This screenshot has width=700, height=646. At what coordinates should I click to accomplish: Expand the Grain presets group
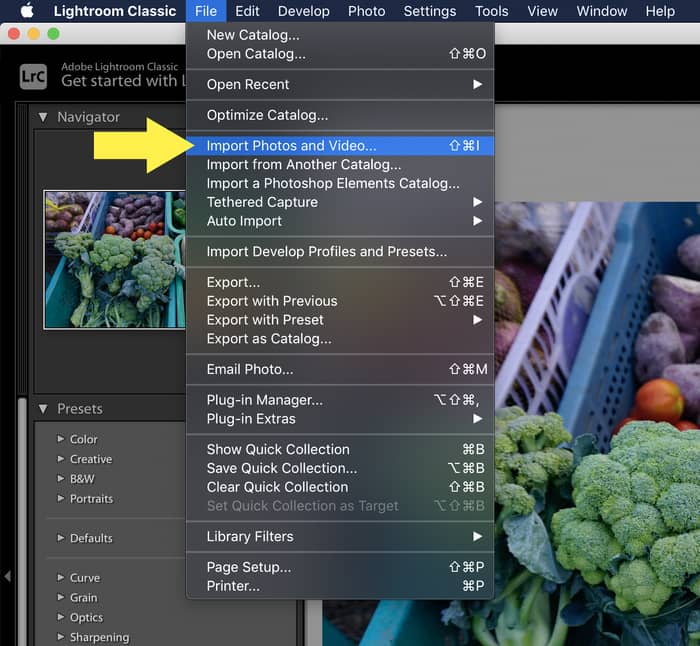pyautogui.click(x=61, y=597)
